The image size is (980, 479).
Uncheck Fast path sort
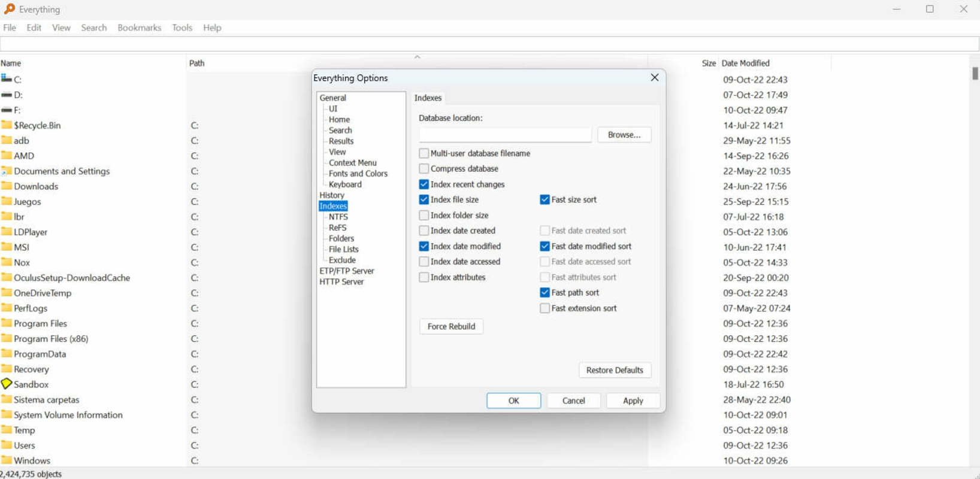(x=545, y=292)
